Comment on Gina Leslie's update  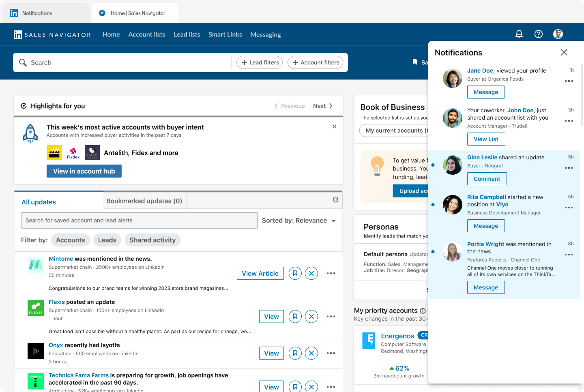click(487, 179)
